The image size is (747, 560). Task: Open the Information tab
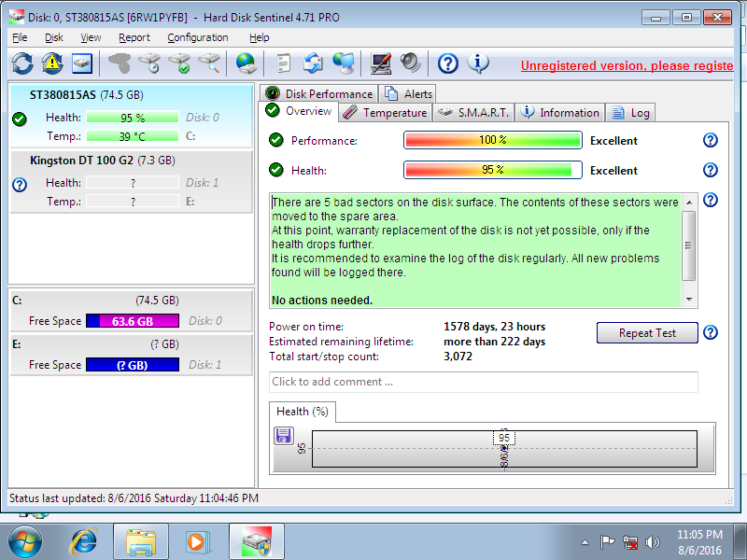pos(559,113)
